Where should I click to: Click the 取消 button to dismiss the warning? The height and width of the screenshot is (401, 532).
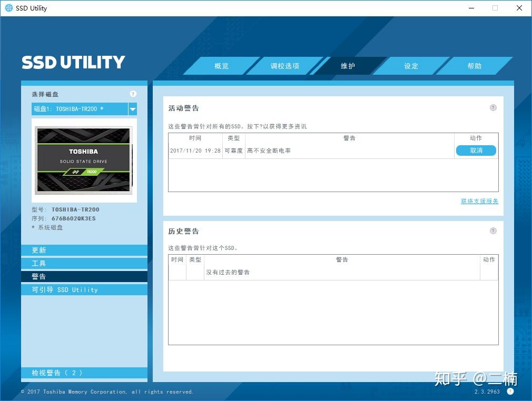pyautogui.click(x=476, y=150)
